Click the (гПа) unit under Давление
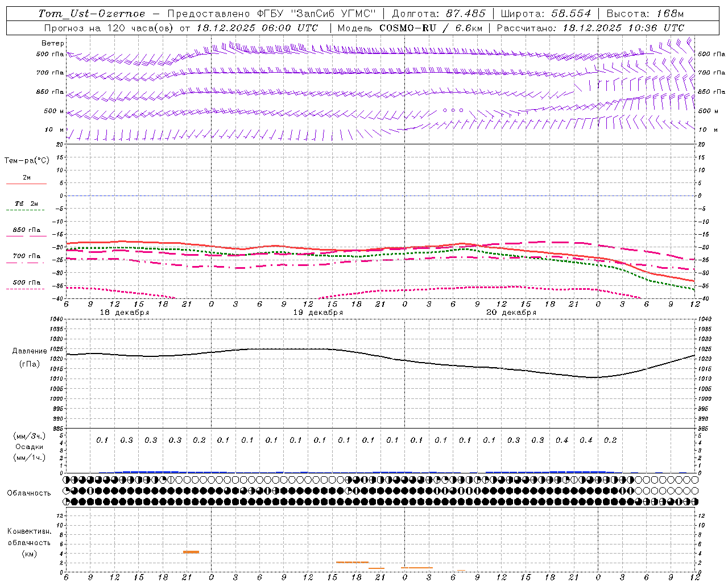 (28, 364)
